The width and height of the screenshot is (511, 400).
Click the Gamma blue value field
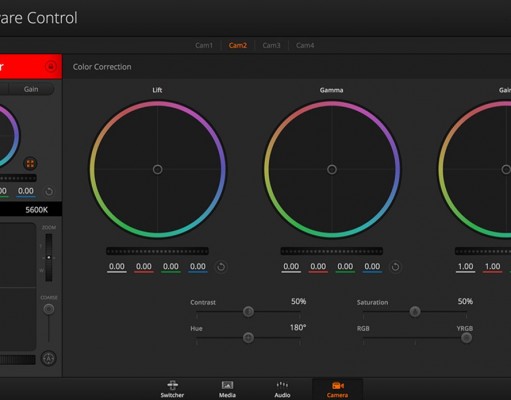372,267
